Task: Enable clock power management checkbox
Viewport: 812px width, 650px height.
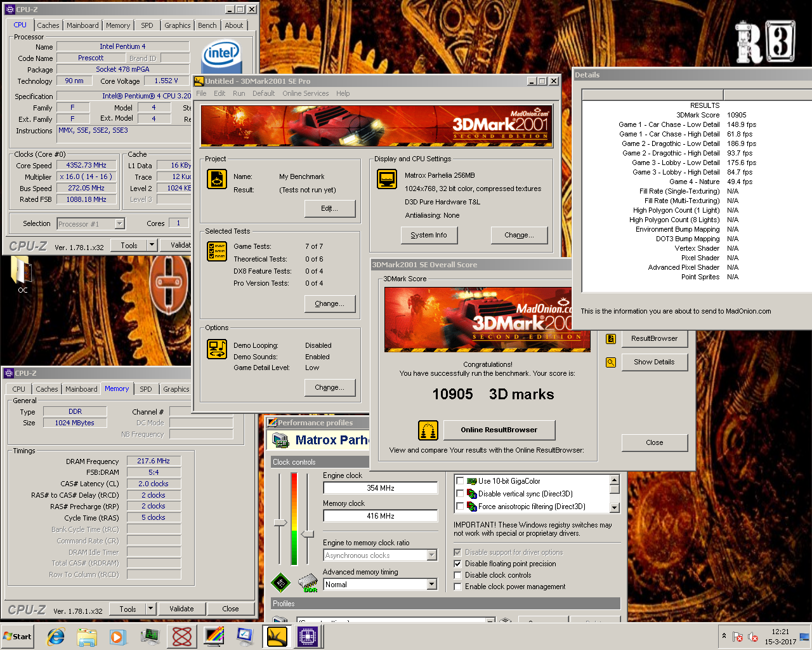Action: point(457,587)
